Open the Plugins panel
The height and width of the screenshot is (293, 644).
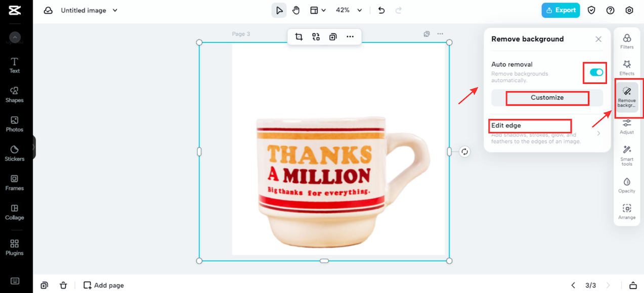pyautogui.click(x=15, y=248)
